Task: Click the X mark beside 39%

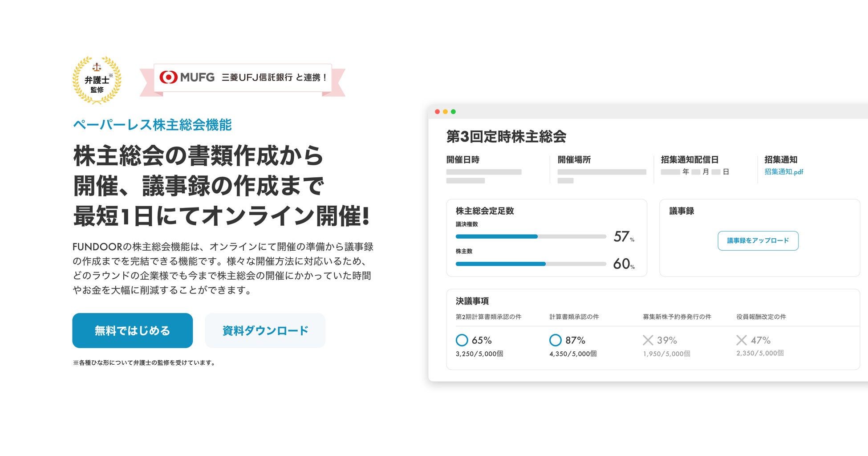Action: point(648,340)
